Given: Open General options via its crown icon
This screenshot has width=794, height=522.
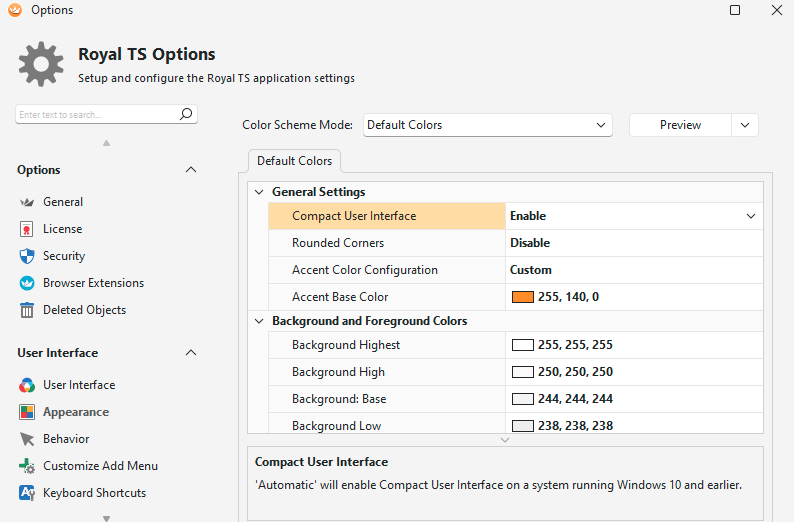Looking at the screenshot, I should coord(27,202).
